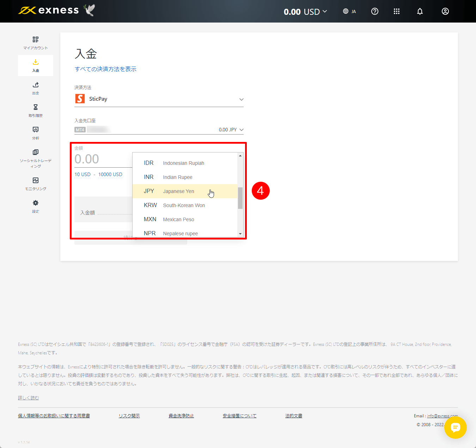Image resolution: width=476 pixels, height=448 pixels.
Task: Expand the MT4 deposit account selector
Action: tap(159, 129)
